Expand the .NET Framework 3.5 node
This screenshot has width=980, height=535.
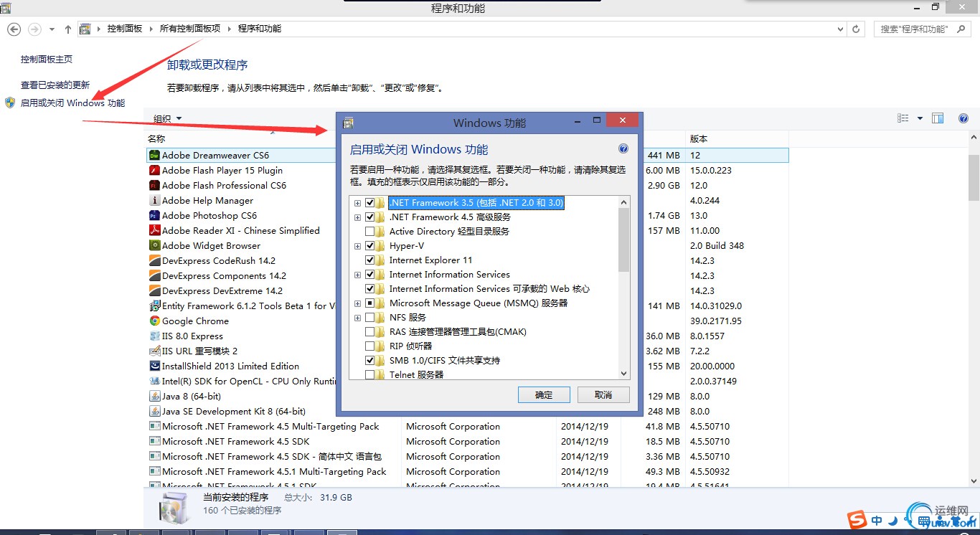(357, 203)
